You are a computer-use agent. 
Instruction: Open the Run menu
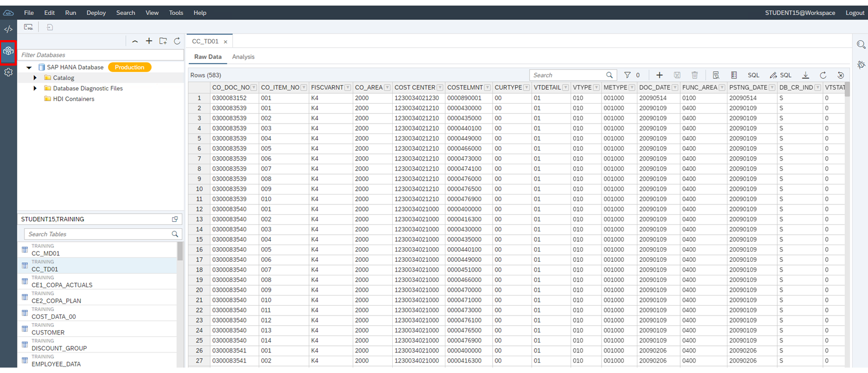click(x=71, y=12)
